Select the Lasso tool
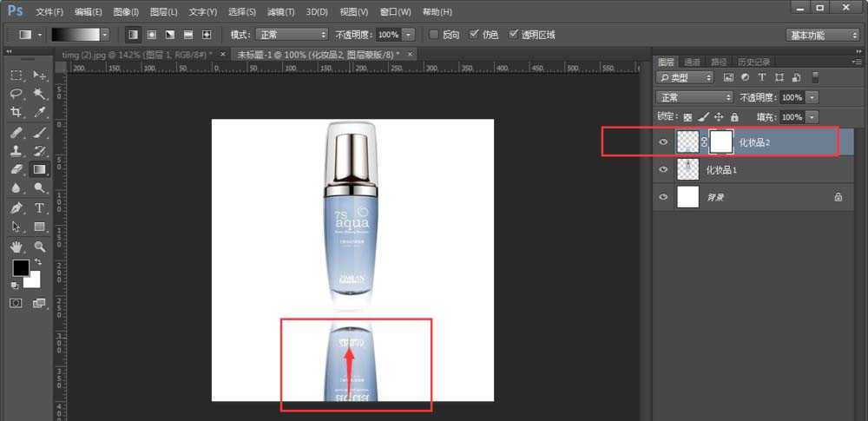This screenshot has height=421, width=868. pyautogui.click(x=16, y=94)
